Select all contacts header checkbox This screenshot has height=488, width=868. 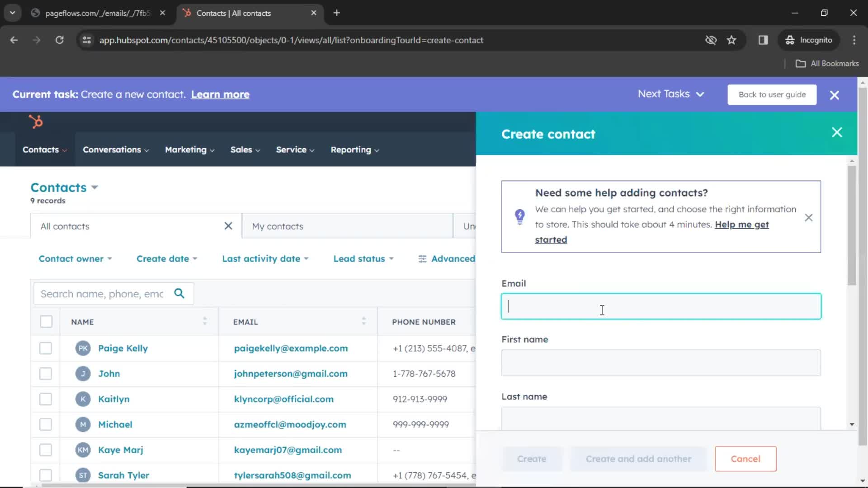tap(46, 322)
